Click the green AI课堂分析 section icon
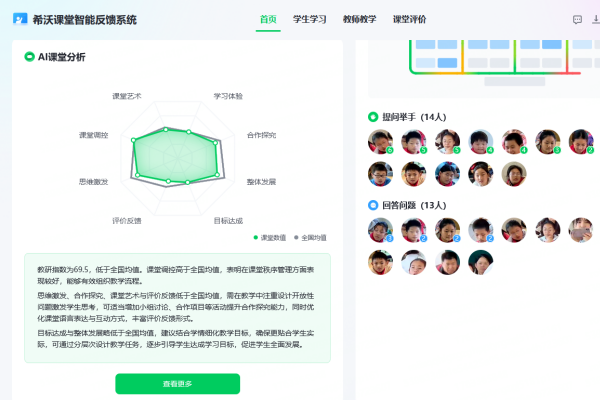The height and width of the screenshot is (400, 600). click(29, 57)
